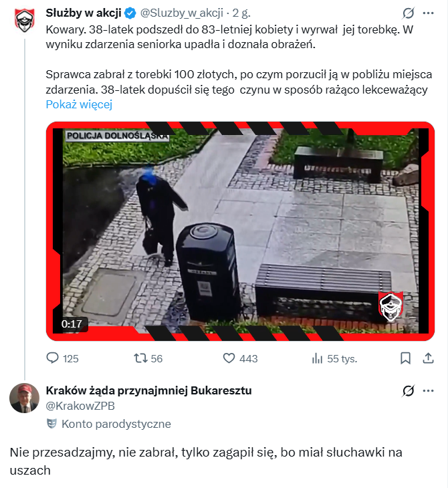This screenshot has height=488, width=448.
Task: Open Grok icon on Służby w akcji tweet
Action: (408, 13)
